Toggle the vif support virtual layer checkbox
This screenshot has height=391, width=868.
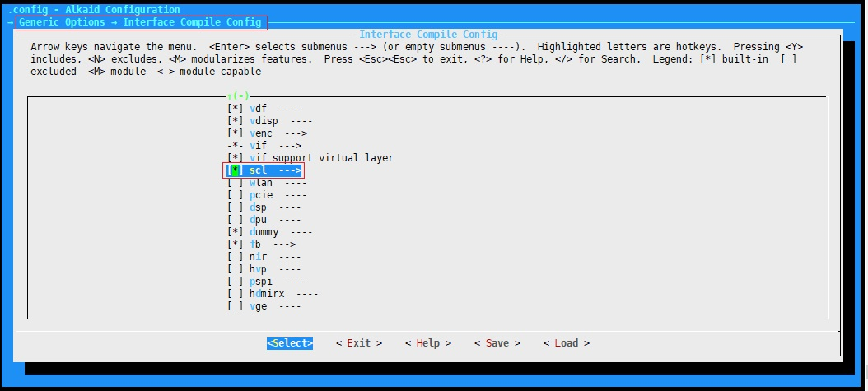[x=236, y=157]
